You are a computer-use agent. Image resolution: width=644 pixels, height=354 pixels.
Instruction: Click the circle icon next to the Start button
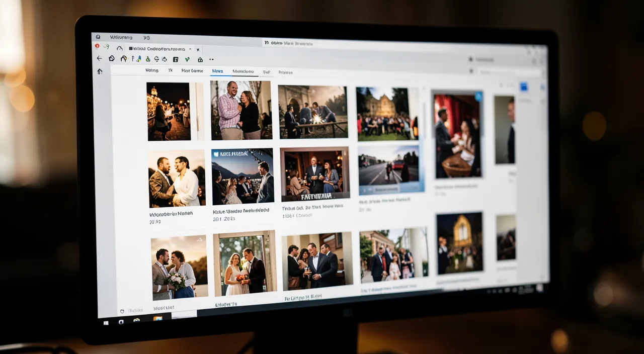[121, 321]
